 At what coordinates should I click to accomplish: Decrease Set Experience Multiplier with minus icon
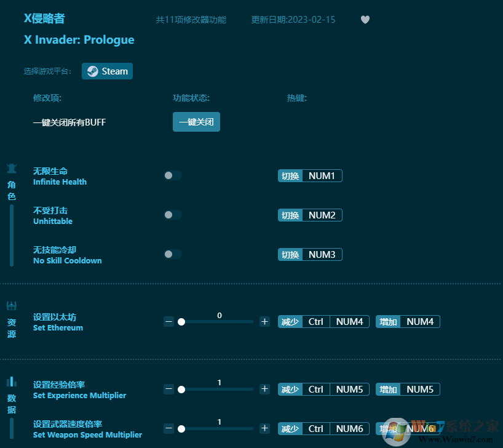pyautogui.click(x=168, y=389)
